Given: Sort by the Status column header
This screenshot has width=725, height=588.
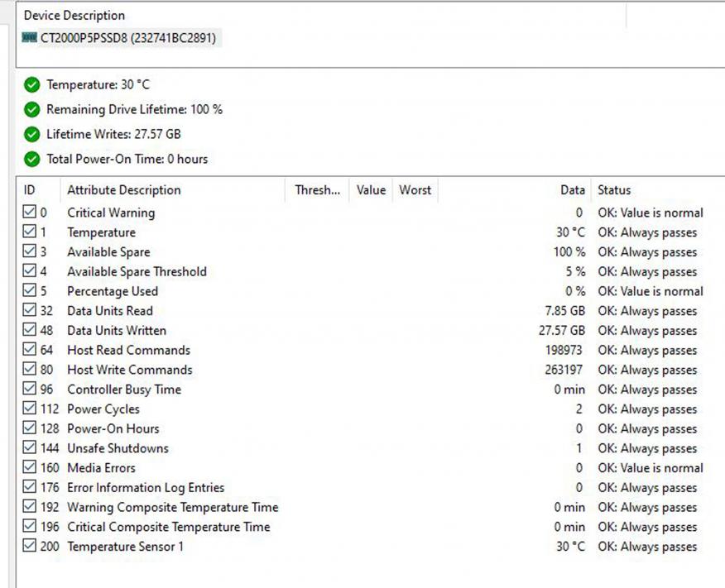Looking at the screenshot, I should pyautogui.click(x=614, y=190).
